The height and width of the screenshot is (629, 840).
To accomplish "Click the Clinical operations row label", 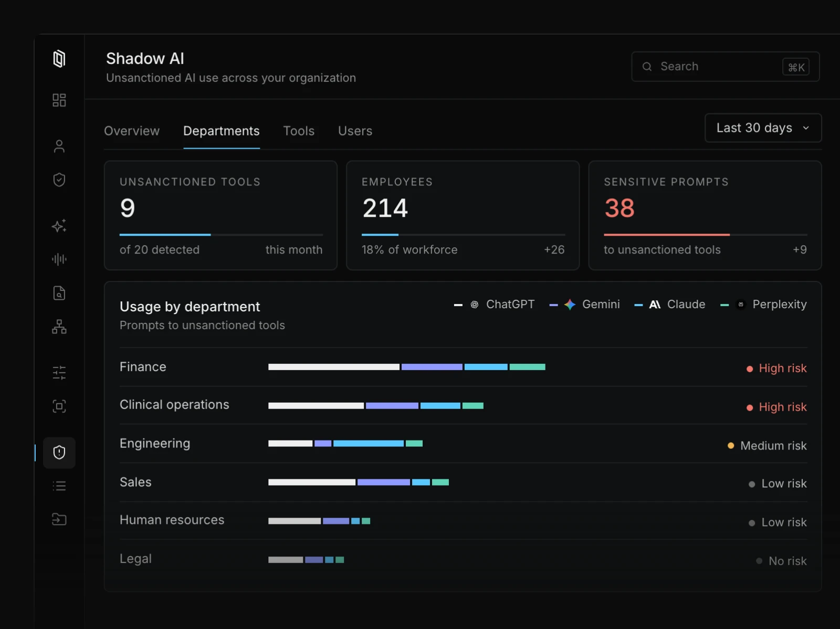I will tap(174, 405).
